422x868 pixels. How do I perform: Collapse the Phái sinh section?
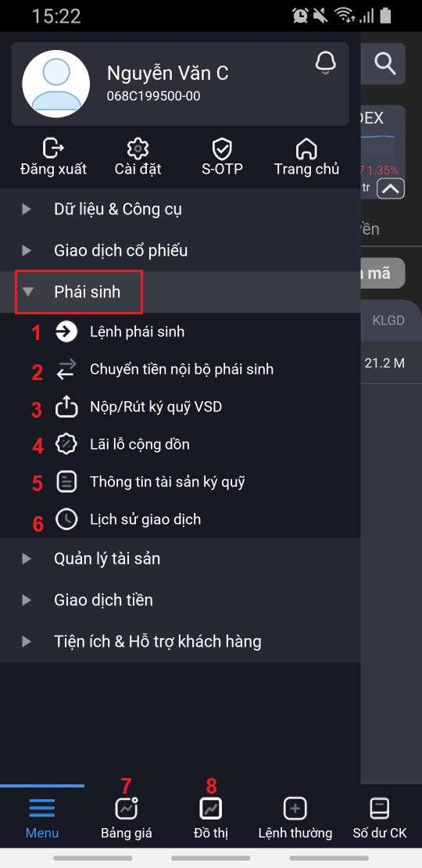180,292
